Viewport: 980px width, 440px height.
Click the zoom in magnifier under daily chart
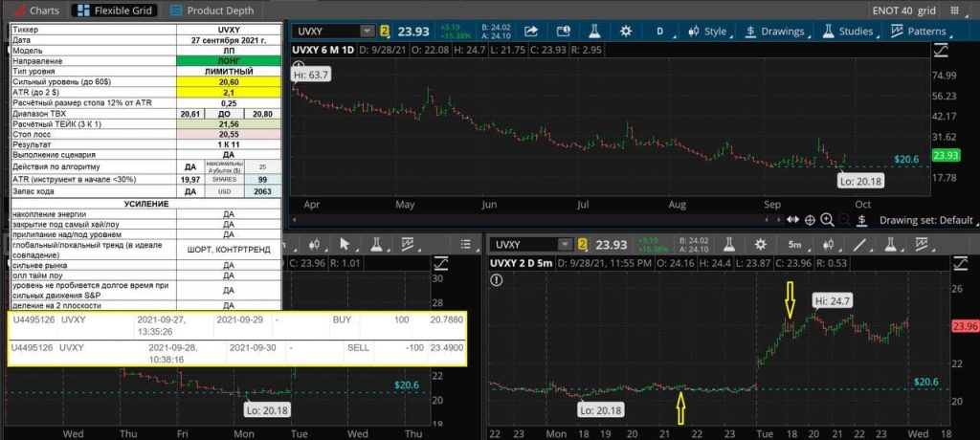pos(827,220)
